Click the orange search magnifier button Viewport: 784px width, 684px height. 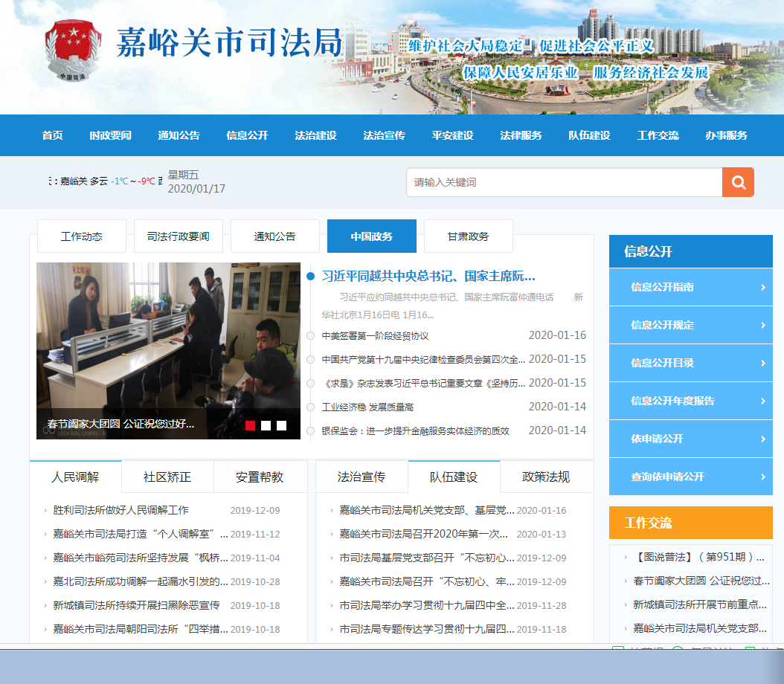click(x=738, y=182)
